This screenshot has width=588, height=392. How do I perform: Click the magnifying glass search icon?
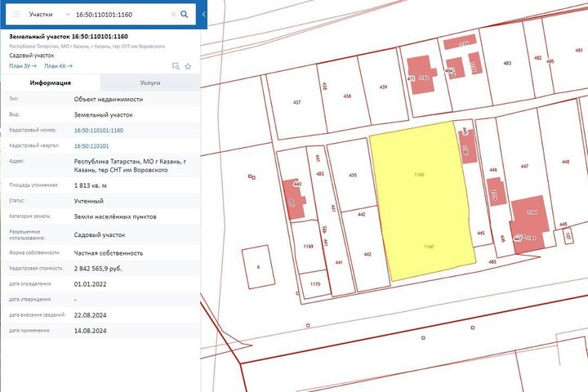pyautogui.click(x=185, y=15)
